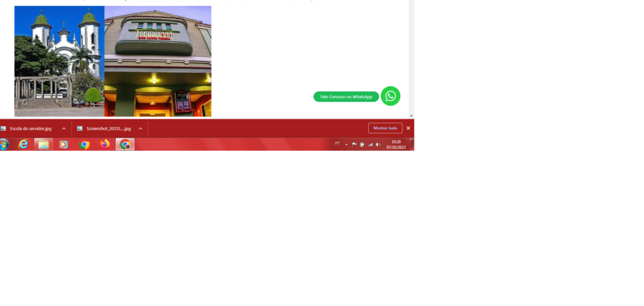This screenshot has width=644, height=306.
Task: Click the church photo thumbnail
Action: pos(59,61)
